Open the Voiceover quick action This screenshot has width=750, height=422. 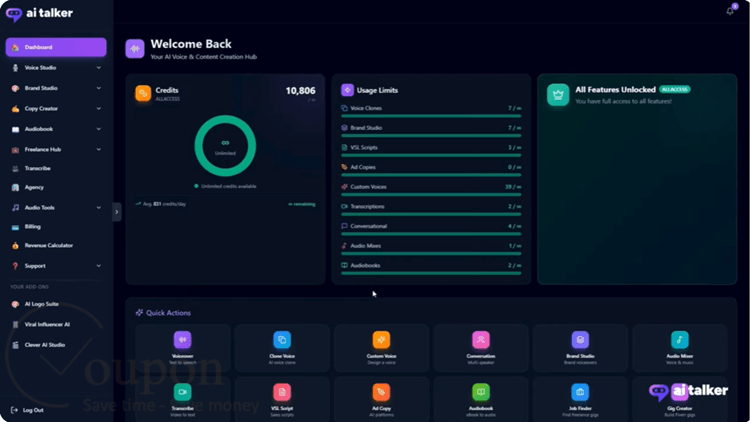tap(183, 348)
